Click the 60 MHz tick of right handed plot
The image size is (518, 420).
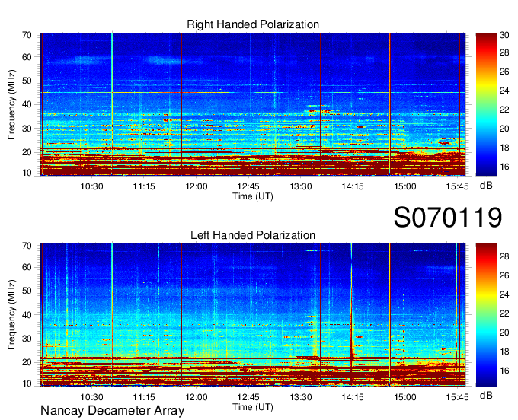click(x=27, y=57)
